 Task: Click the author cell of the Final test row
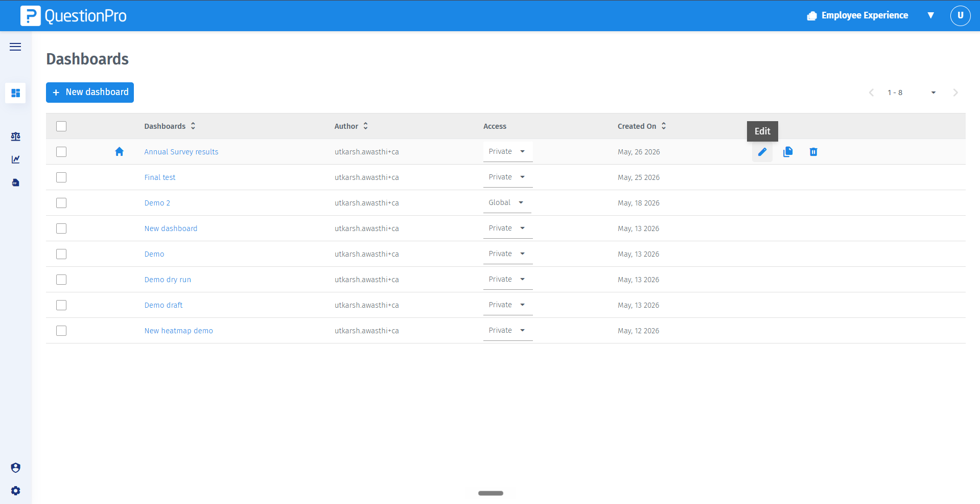click(x=366, y=177)
